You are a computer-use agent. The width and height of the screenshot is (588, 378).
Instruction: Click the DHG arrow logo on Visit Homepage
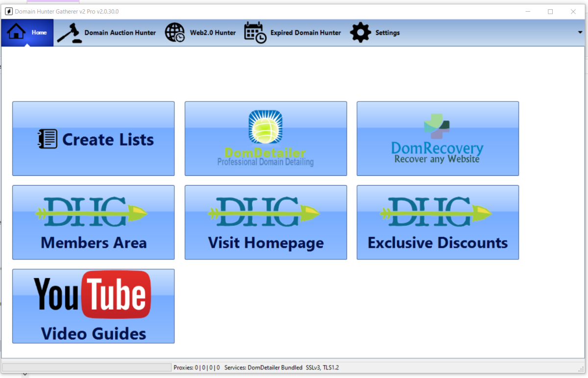coord(266,213)
